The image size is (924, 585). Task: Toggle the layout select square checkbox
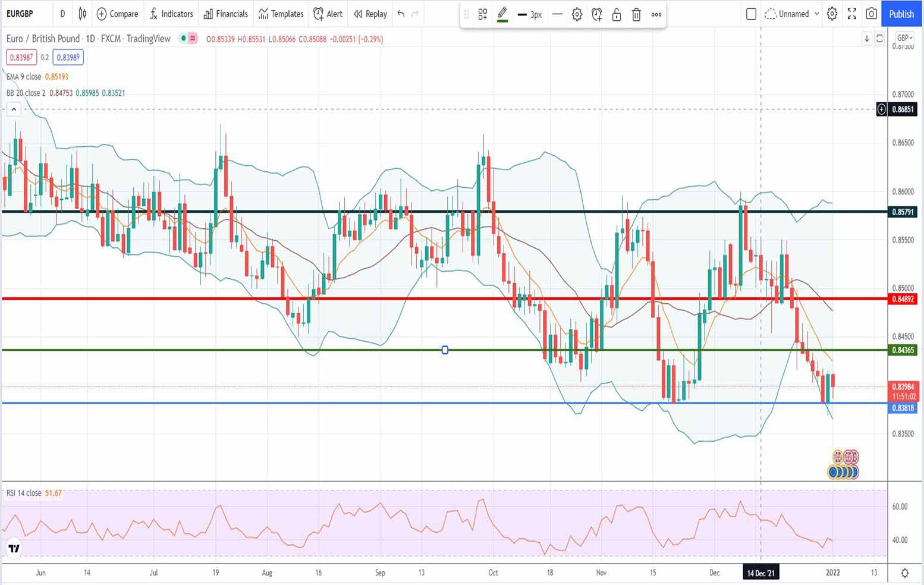point(751,14)
